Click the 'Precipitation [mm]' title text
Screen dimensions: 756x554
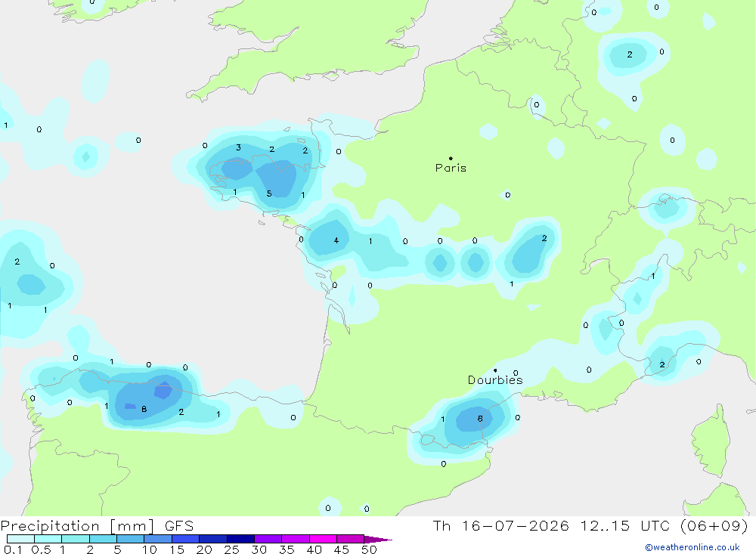click(78, 526)
